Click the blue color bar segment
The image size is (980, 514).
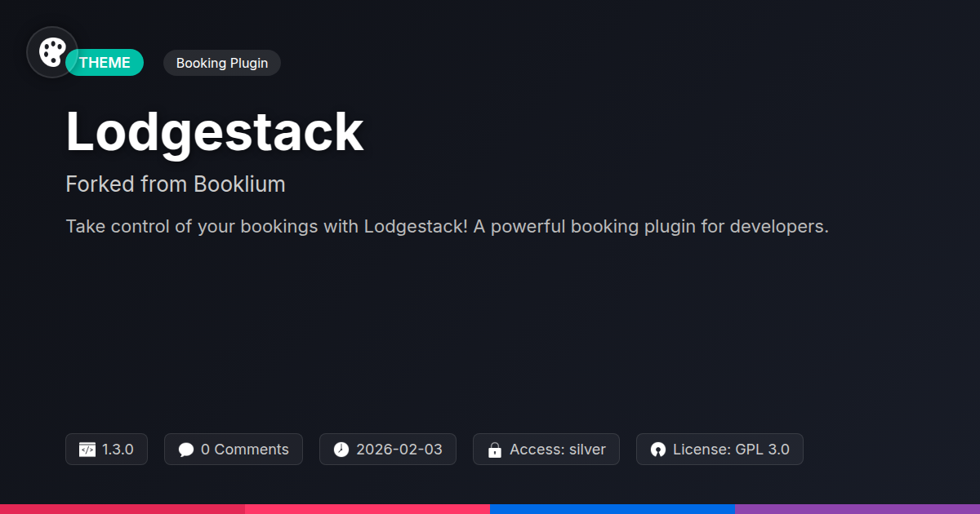click(612, 509)
